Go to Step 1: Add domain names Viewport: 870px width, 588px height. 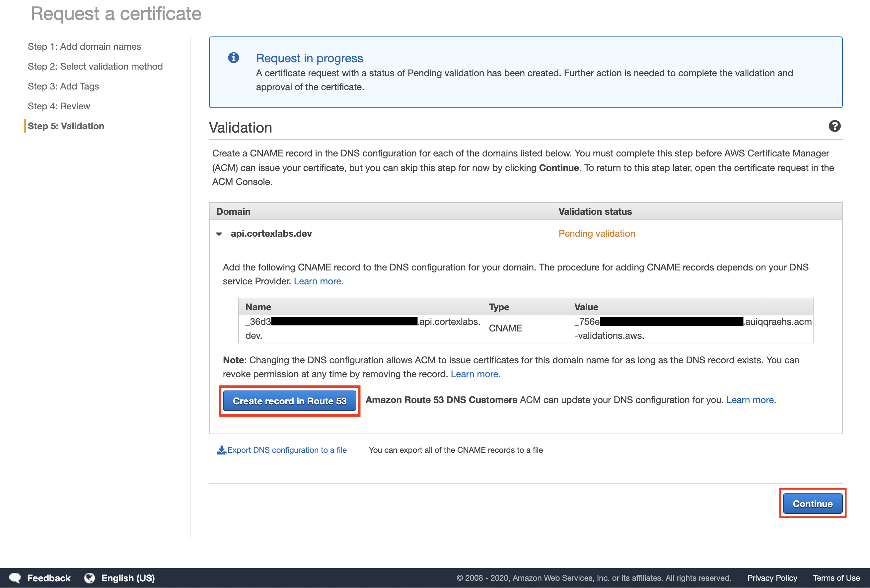tap(84, 46)
